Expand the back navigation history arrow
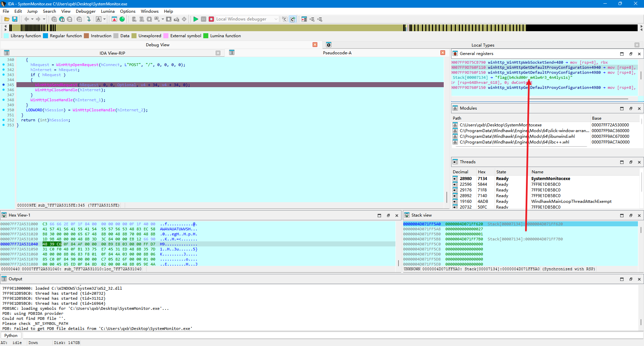 pos(32,19)
